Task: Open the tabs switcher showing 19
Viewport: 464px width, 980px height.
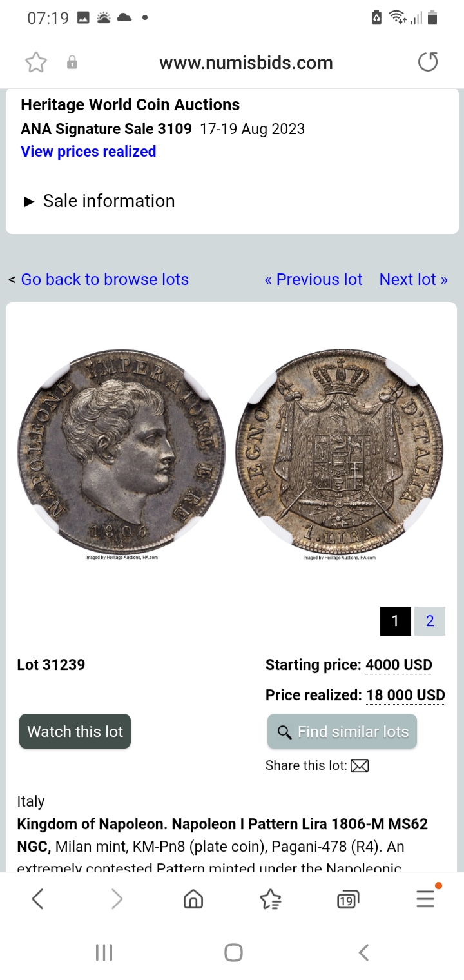Action: pos(348,899)
